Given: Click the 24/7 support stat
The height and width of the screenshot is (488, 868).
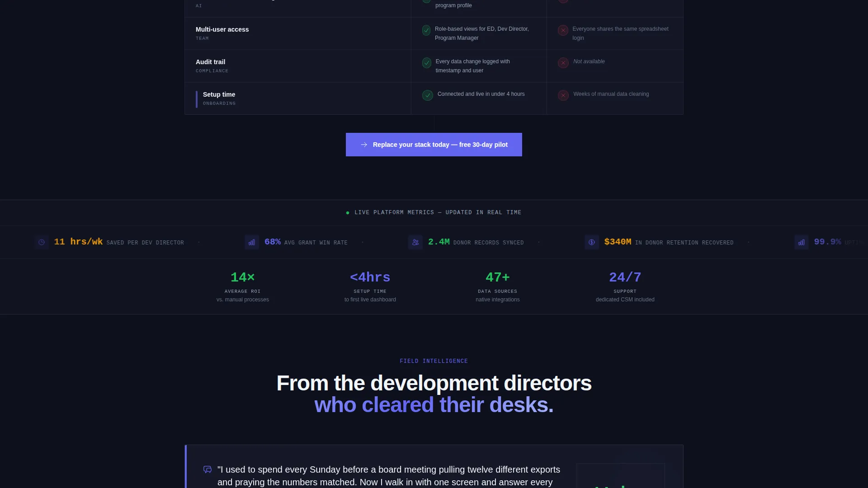Looking at the screenshot, I should point(625,277).
